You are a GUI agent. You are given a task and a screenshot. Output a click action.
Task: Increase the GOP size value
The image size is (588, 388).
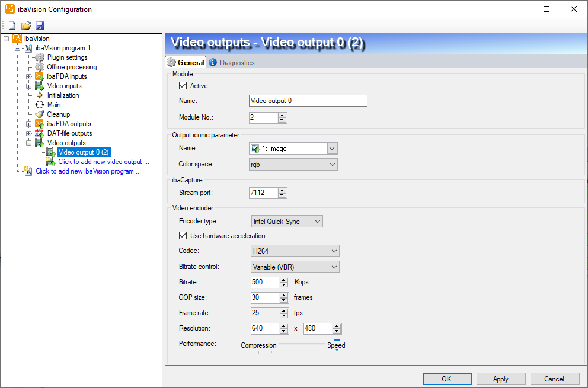tap(284, 295)
